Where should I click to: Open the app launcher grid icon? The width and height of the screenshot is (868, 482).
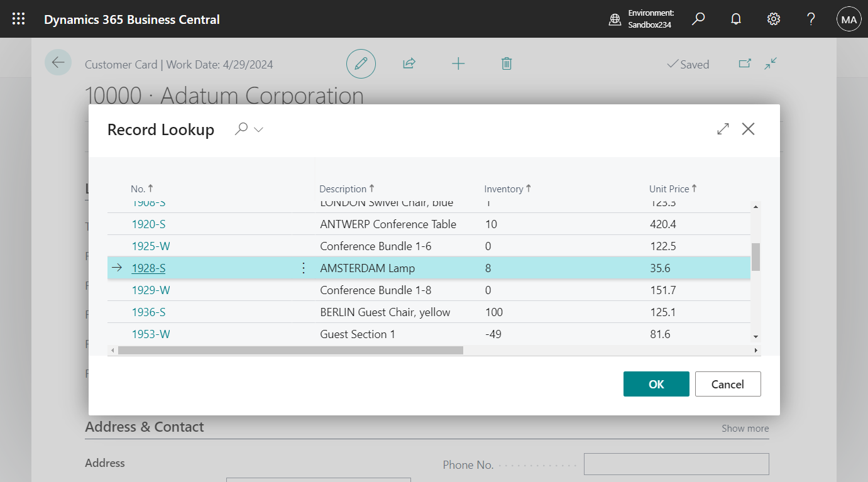coord(18,19)
